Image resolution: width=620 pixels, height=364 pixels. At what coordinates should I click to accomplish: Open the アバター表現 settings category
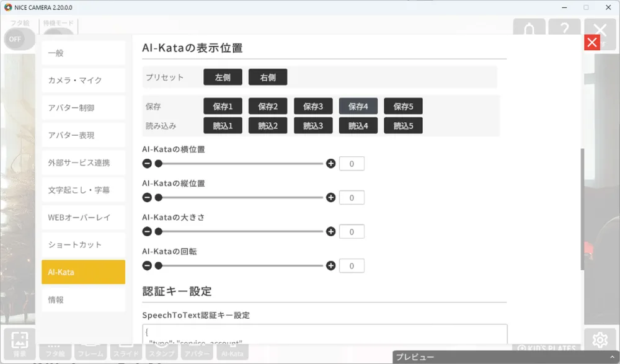tap(84, 135)
